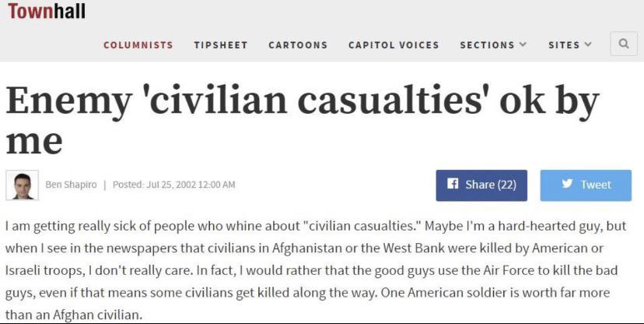The image size is (644, 324).
Task: Click the article headline text
Action: click(302, 120)
